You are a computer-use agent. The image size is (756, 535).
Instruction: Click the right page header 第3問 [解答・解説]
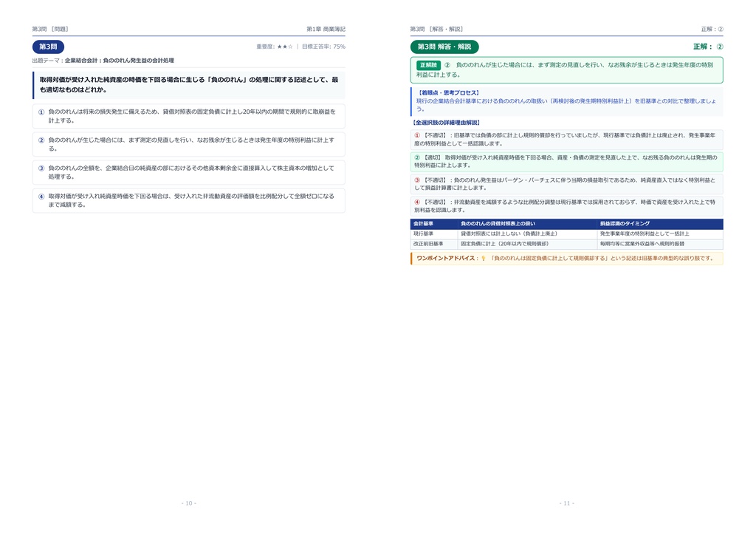click(437, 30)
